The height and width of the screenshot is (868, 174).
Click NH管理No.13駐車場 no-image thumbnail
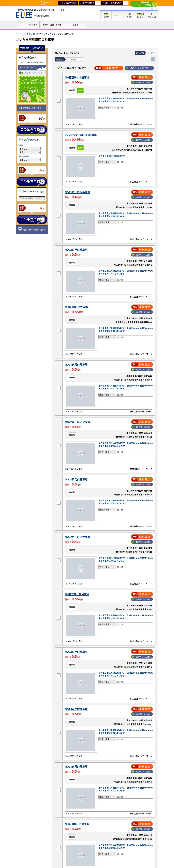click(x=81, y=108)
